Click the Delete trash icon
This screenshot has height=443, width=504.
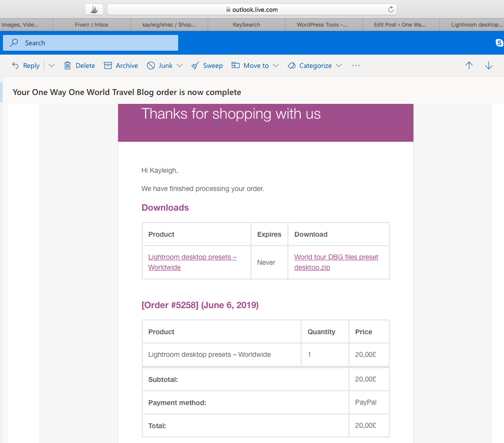click(67, 65)
